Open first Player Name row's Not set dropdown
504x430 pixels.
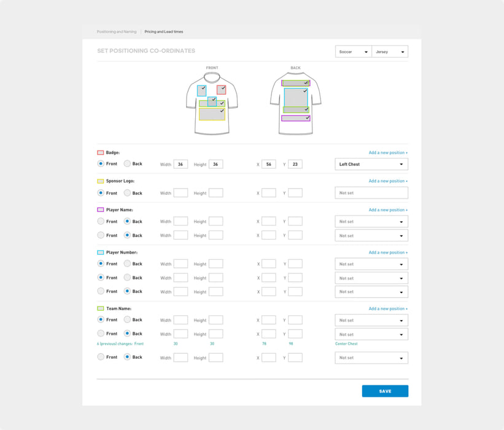(371, 222)
